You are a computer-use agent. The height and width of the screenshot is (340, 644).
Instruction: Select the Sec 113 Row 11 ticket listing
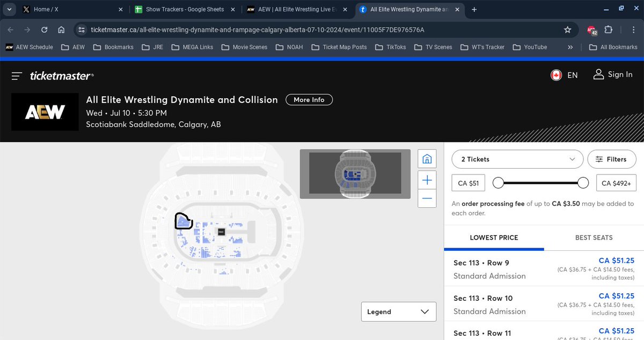[544, 330]
